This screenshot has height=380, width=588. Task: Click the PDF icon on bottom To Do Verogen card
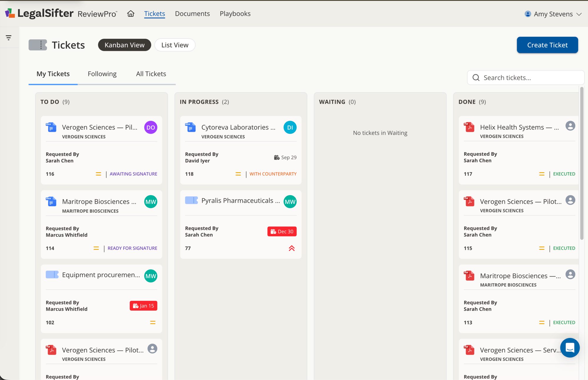pyautogui.click(x=51, y=350)
